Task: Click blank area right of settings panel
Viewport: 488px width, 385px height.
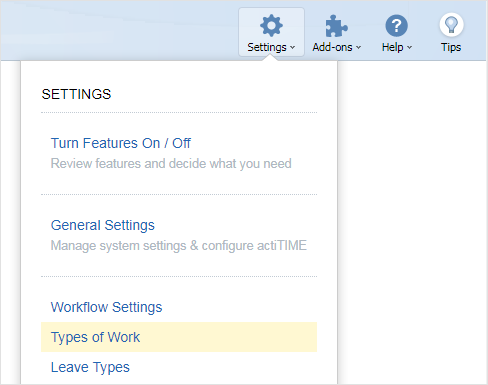Action: (x=412, y=220)
